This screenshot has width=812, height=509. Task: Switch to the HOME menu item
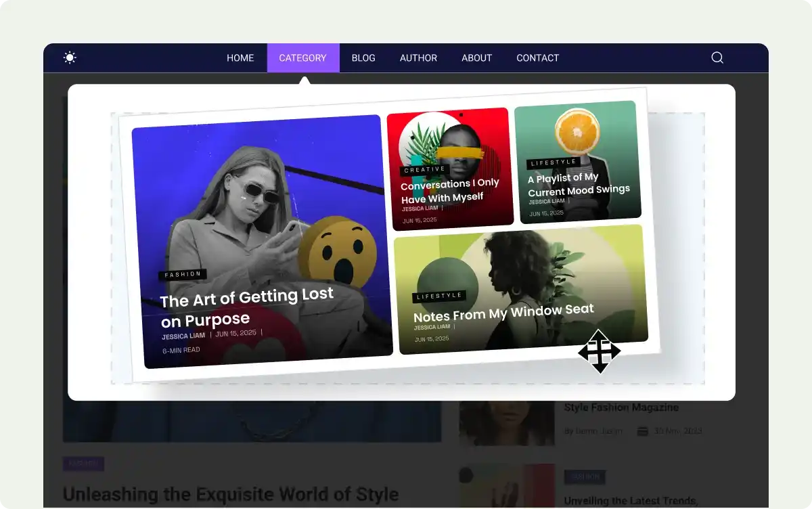[240, 58]
